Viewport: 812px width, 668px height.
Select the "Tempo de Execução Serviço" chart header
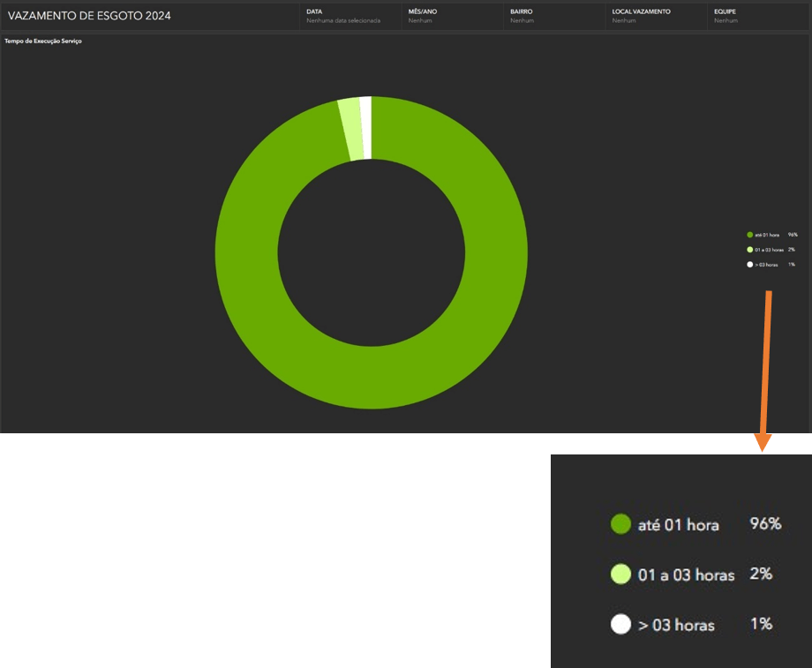[x=42, y=41]
